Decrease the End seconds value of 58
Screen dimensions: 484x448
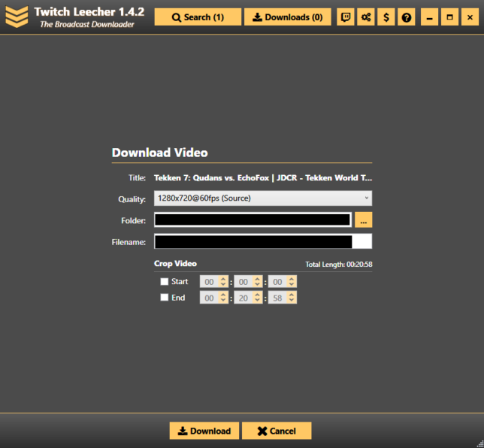tap(292, 301)
